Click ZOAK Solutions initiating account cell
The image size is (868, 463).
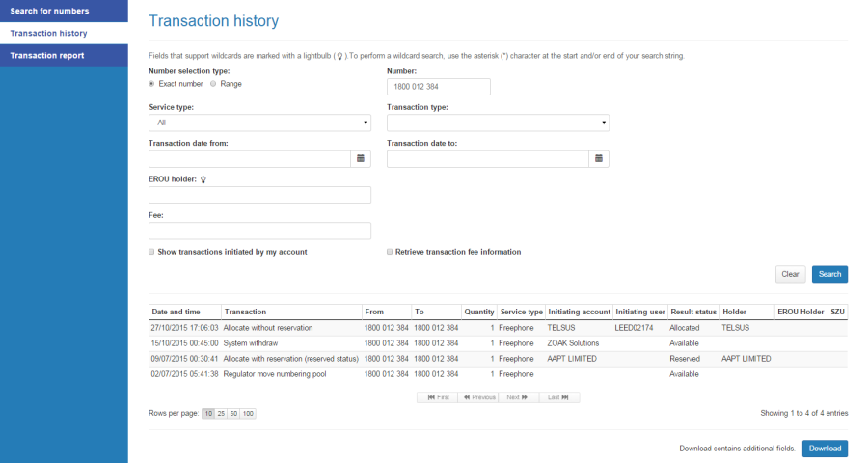(579, 343)
